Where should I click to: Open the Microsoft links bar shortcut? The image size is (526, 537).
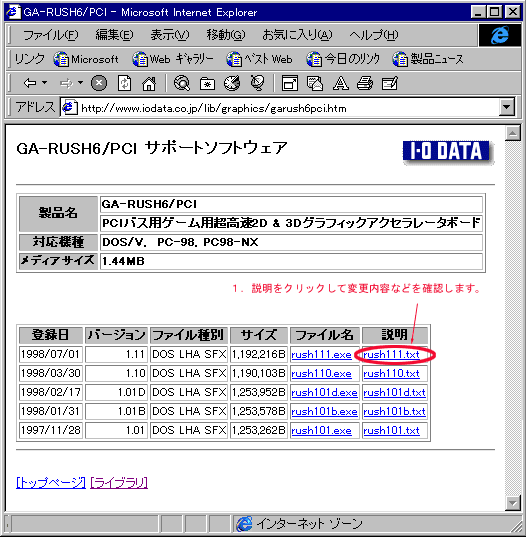point(86,59)
